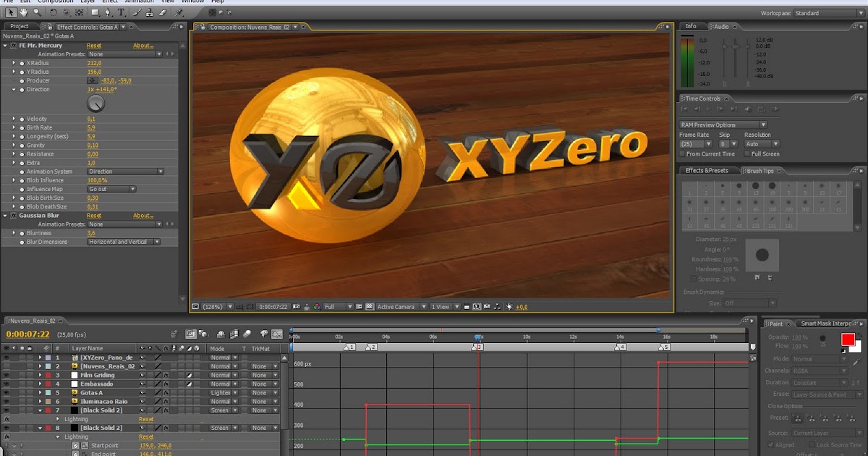
Task: Open Mr. Mercury Animation Presets dropdown
Action: coord(124,54)
